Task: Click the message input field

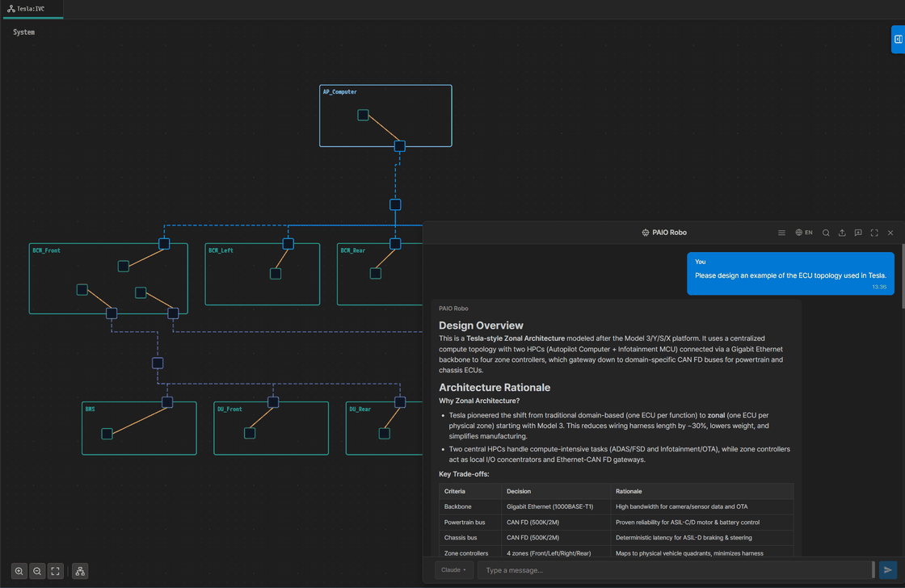Action: 675,570
